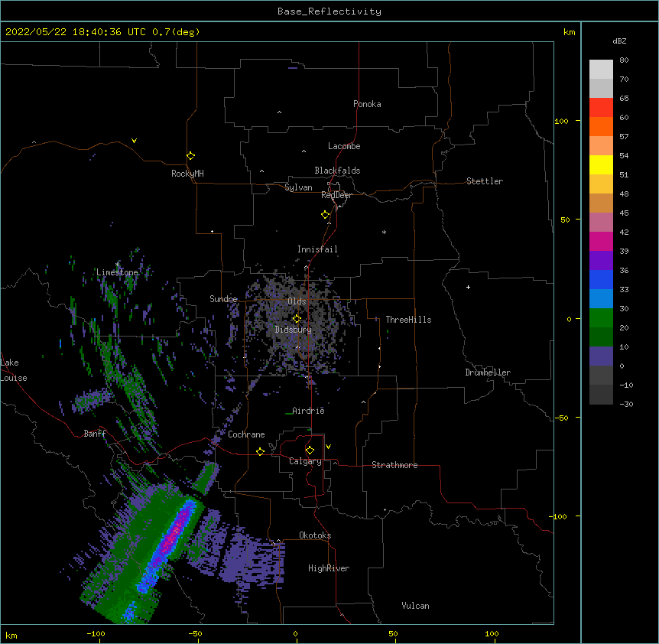Click the Sylvan label
The width and height of the screenshot is (659, 644).
click(x=298, y=187)
